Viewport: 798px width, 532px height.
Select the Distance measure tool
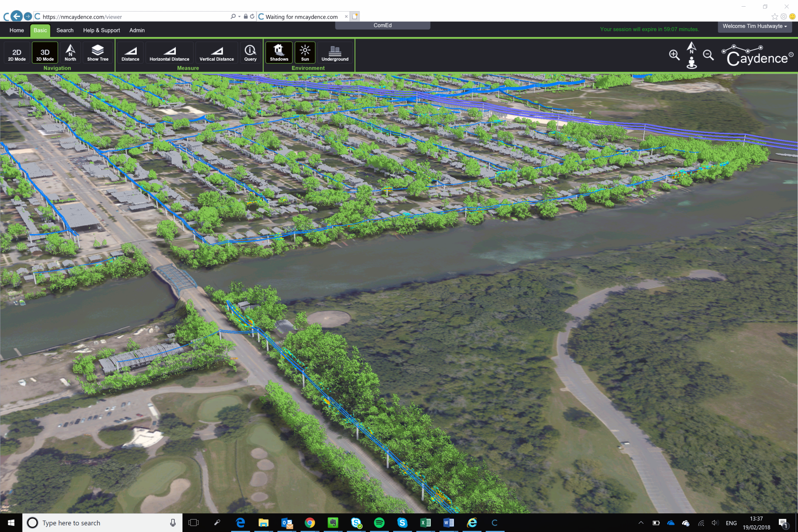[130, 53]
